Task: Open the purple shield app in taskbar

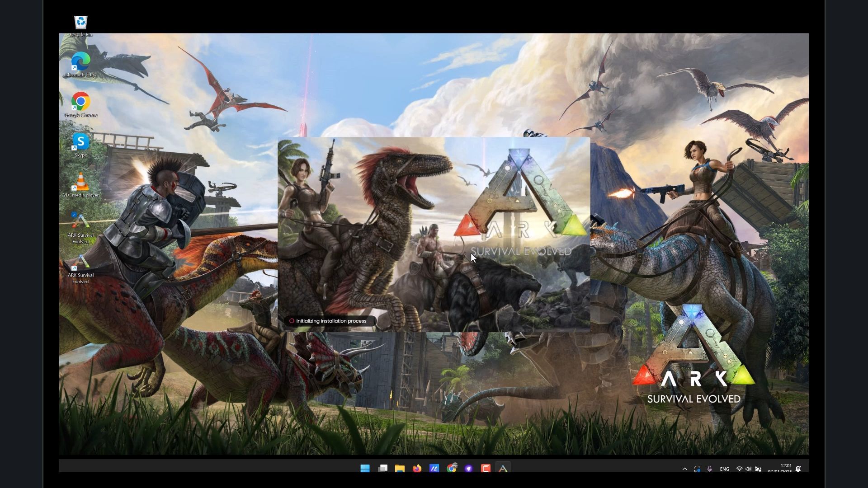Action: coord(468,469)
